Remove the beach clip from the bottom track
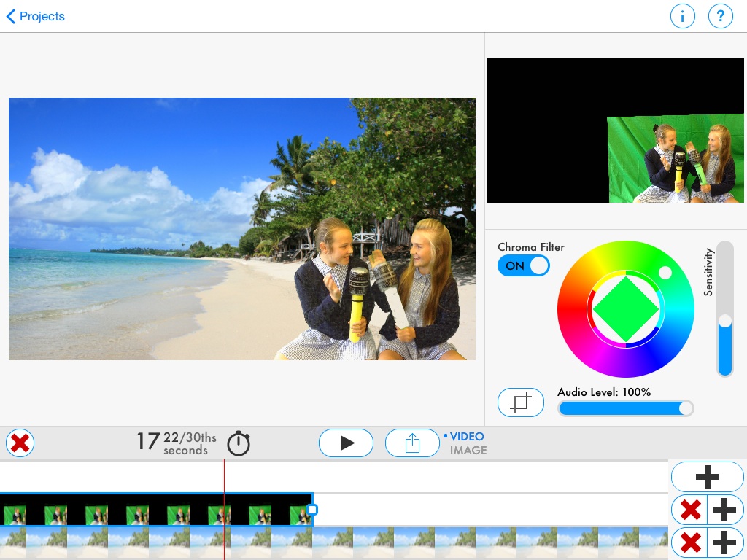 click(689, 542)
